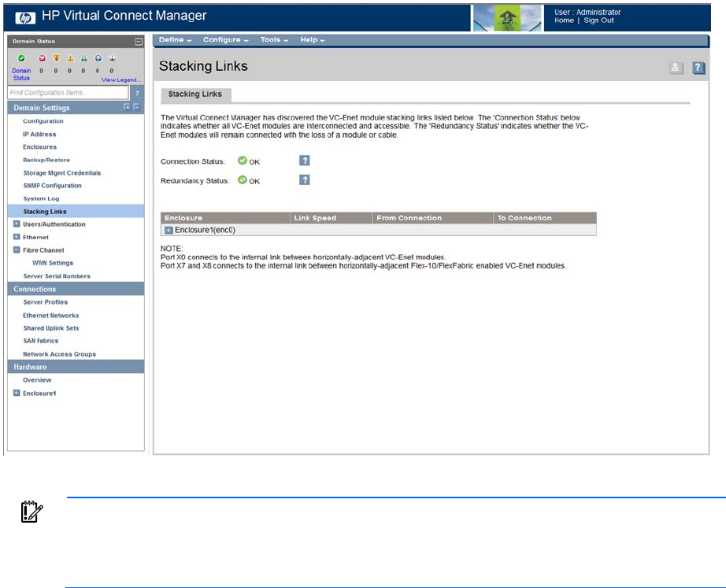This screenshot has height=588, width=726.
Task: Open page help question mark icon
Action: click(x=698, y=68)
